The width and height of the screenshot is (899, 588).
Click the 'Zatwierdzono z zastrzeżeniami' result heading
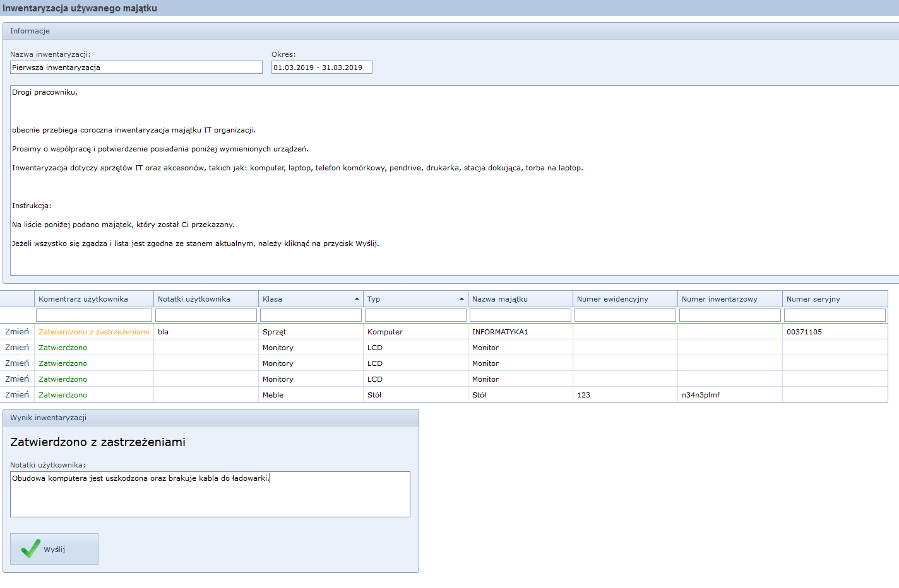point(98,442)
